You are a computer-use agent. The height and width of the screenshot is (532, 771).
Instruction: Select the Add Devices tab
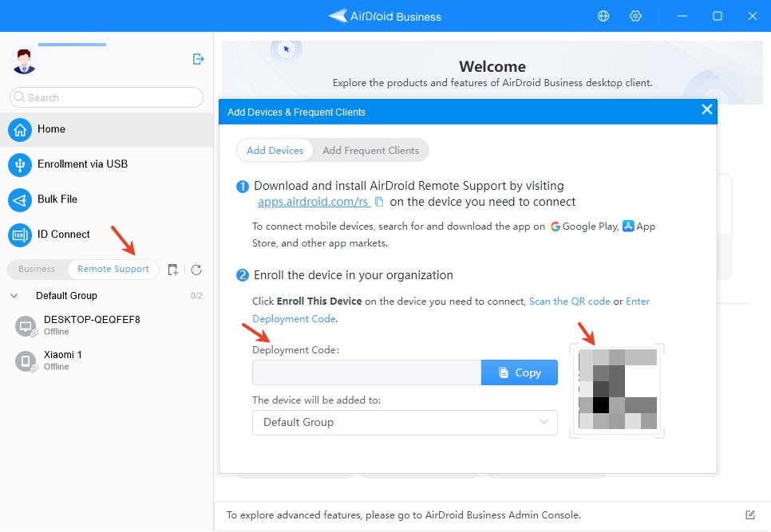click(x=275, y=150)
